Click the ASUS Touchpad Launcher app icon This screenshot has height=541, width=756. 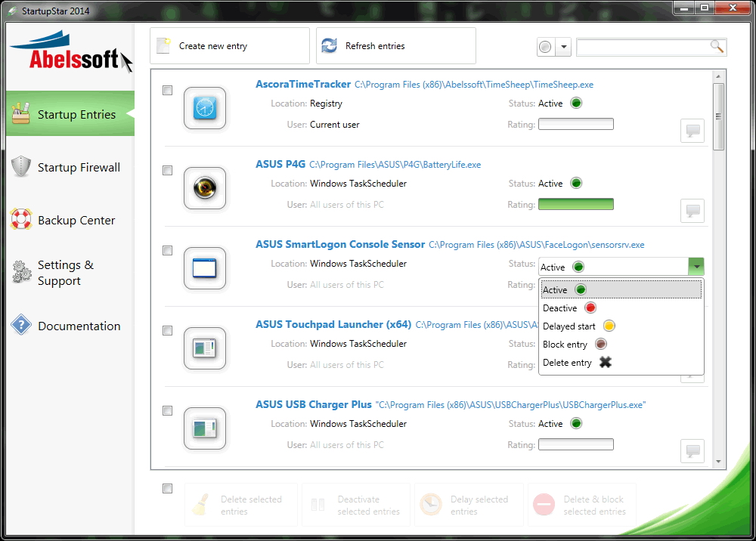pyautogui.click(x=205, y=348)
